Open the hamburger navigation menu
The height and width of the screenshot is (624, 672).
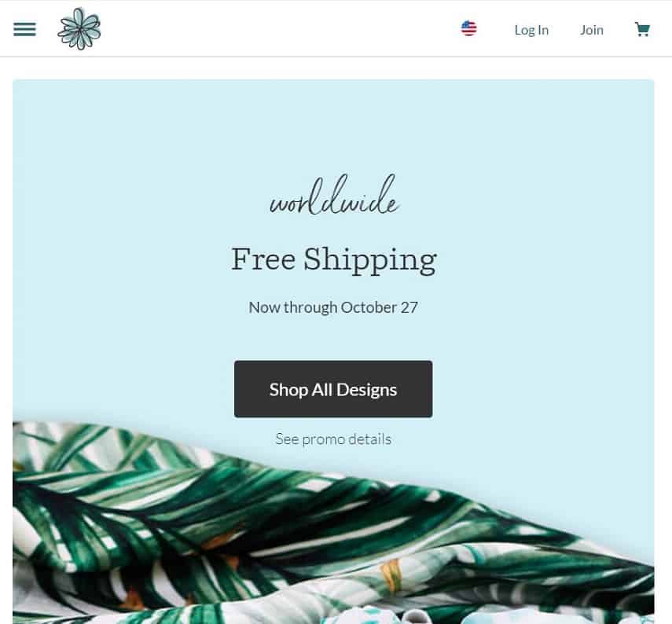click(x=24, y=29)
